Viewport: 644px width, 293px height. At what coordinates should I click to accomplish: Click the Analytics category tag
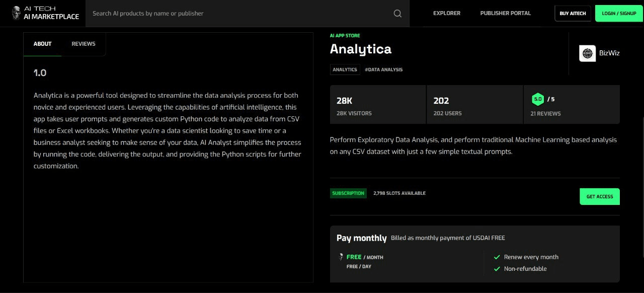345,69
